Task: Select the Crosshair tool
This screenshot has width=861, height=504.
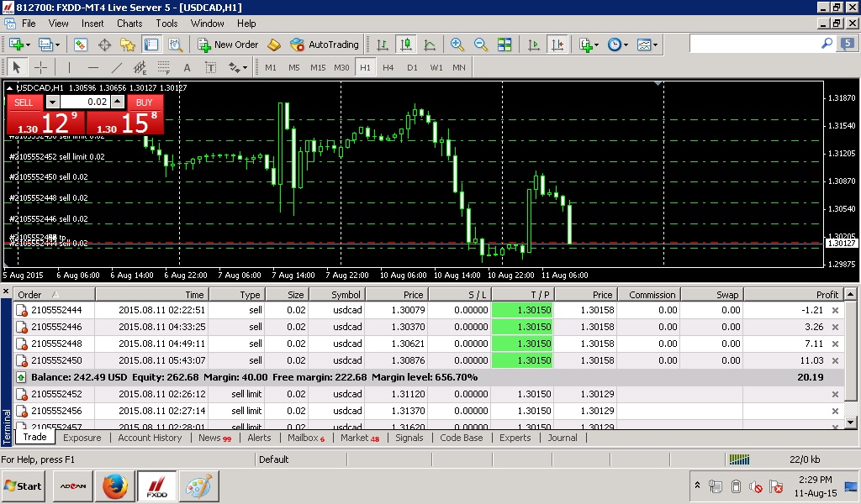Action: point(40,67)
